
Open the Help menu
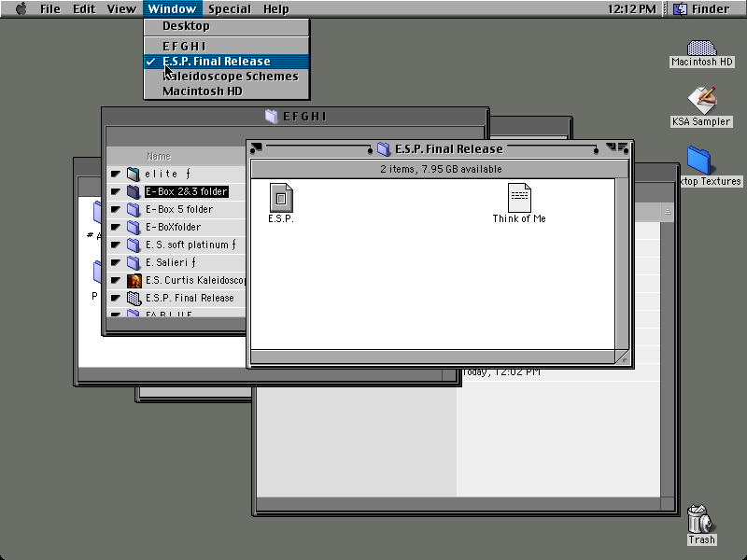(x=275, y=9)
